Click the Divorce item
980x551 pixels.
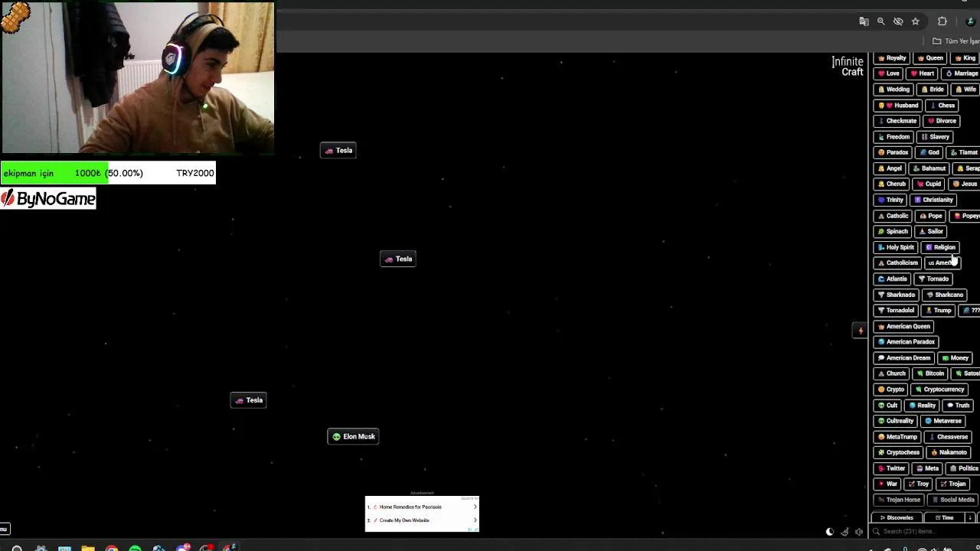coord(942,121)
